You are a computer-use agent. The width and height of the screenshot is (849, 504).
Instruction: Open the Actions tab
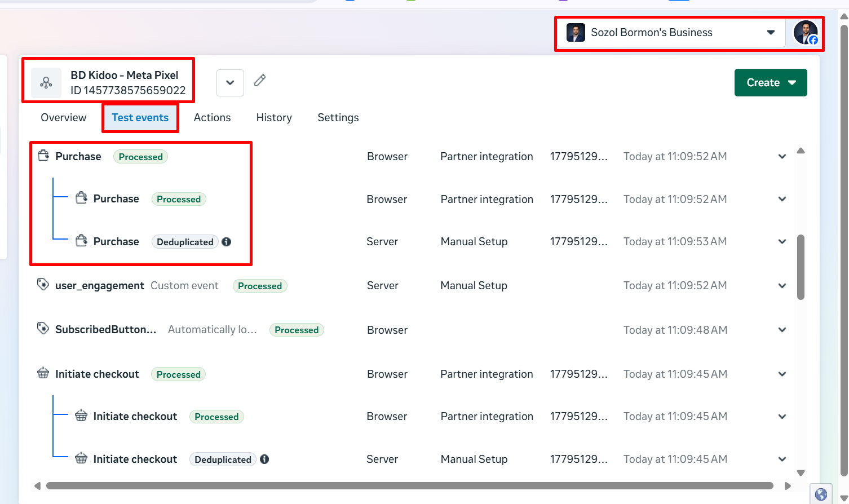(x=212, y=117)
